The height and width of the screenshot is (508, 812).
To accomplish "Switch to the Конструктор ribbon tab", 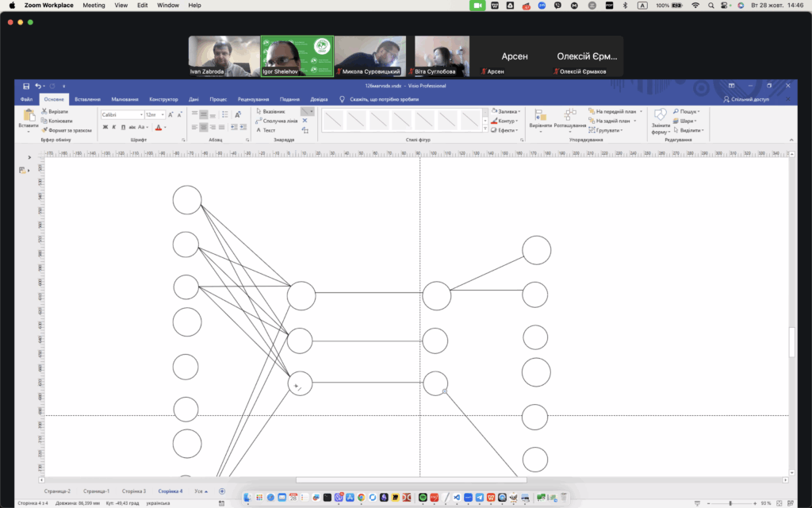I will (163, 99).
